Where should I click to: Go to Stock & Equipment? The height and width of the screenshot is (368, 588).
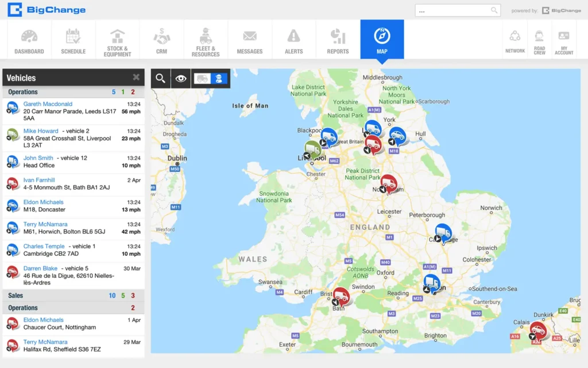(x=117, y=40)
